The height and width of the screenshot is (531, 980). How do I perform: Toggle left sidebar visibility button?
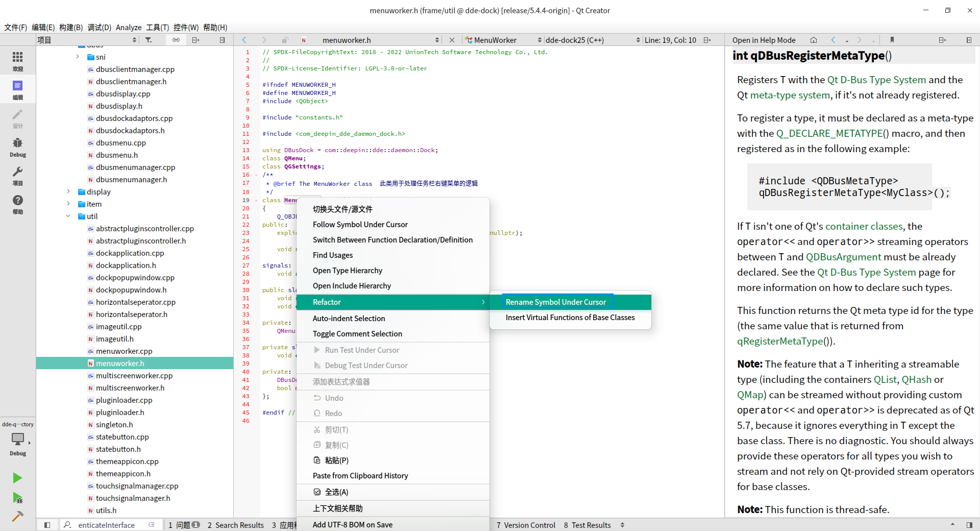(x=47, y=525)
